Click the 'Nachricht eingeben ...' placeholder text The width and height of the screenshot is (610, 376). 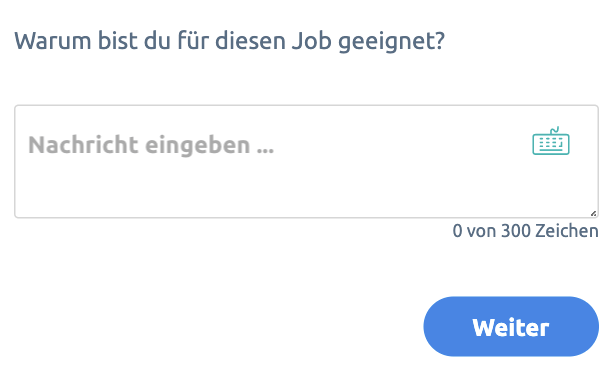tap(151, 145)
